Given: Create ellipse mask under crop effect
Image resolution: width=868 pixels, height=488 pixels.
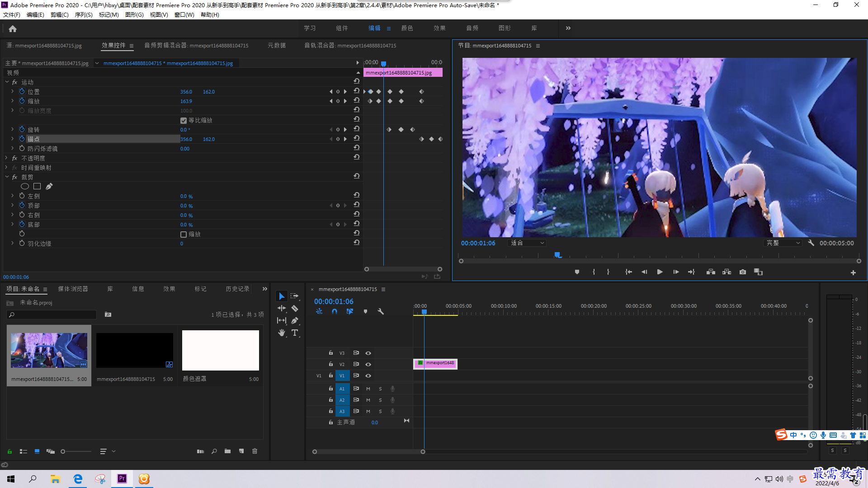Looking at the screenshot, I should pos(25,187).
